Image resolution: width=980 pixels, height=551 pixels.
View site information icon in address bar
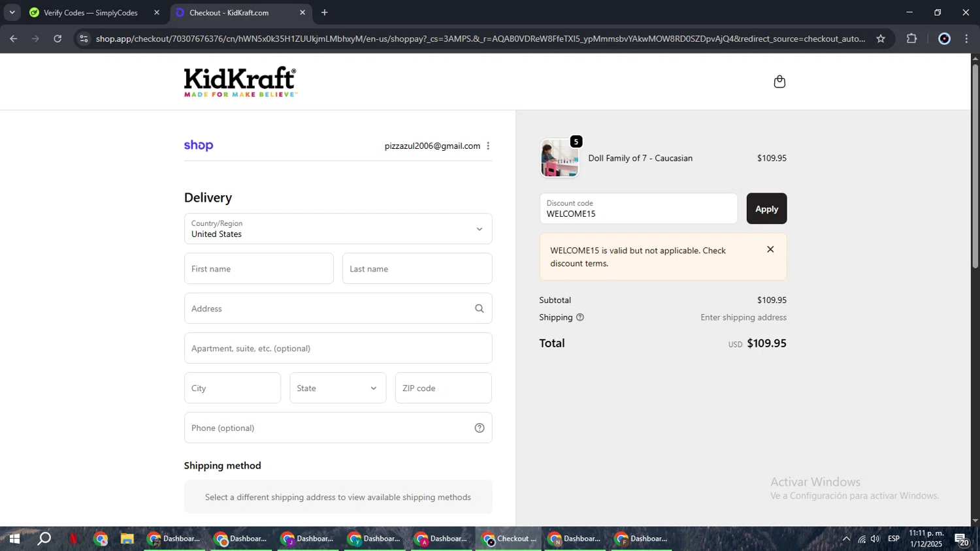(x=83, y=39)
